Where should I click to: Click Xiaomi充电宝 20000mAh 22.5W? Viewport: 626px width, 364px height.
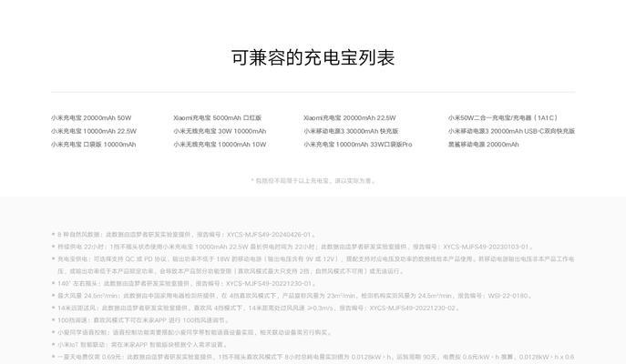pos(349,117)
